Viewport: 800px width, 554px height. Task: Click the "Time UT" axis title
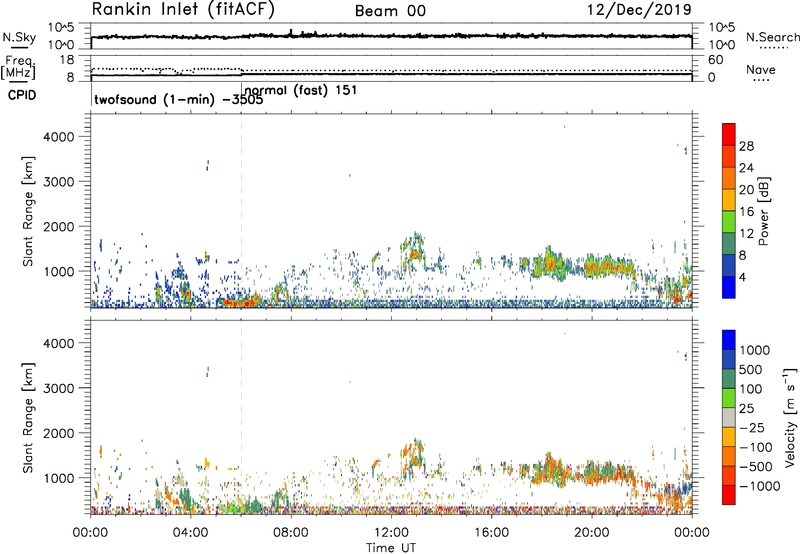pos(391,548)
